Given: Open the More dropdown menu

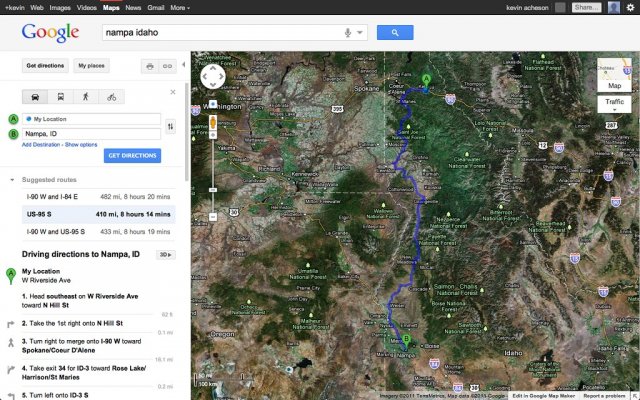Looking at the screenshot, I should pyautogui.click(x=180, y=7).
